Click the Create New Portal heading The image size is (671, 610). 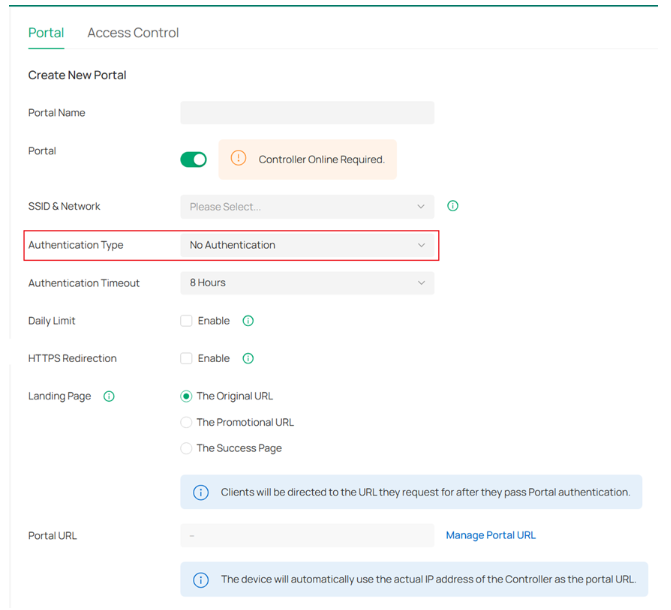(x=77, y=75)
